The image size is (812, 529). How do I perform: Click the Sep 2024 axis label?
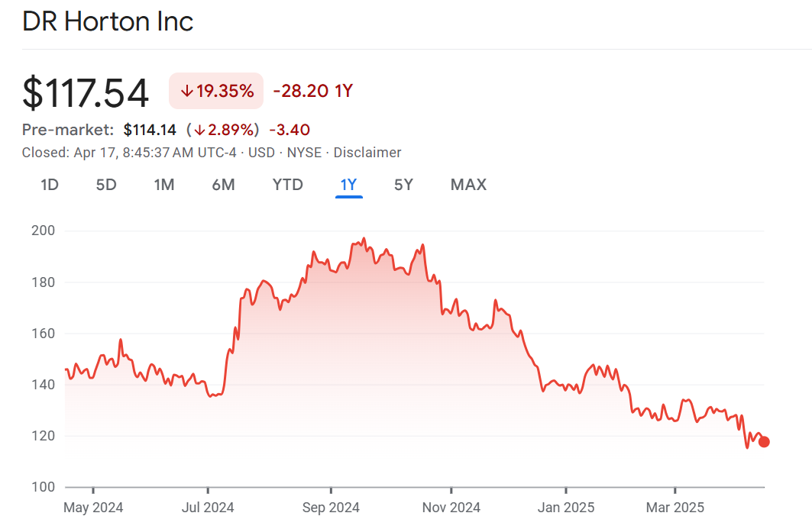tap(331, 507)
